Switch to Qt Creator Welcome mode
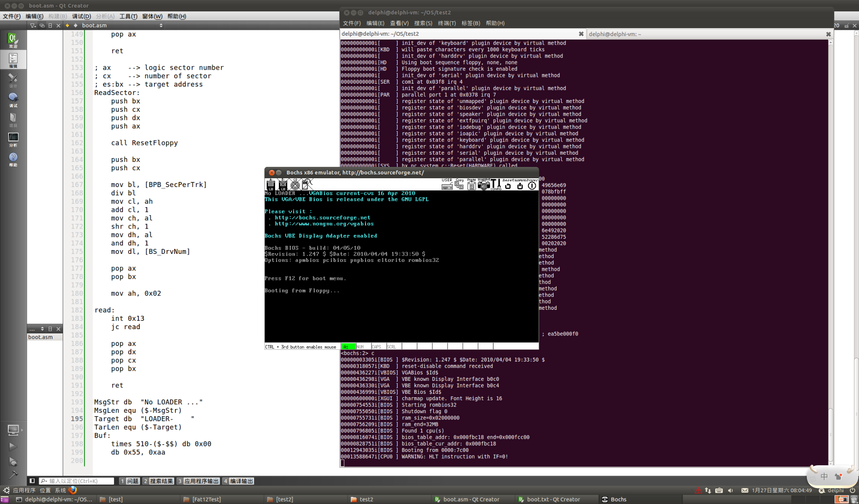The image size is (859, 504). click(x=13, y=40)
